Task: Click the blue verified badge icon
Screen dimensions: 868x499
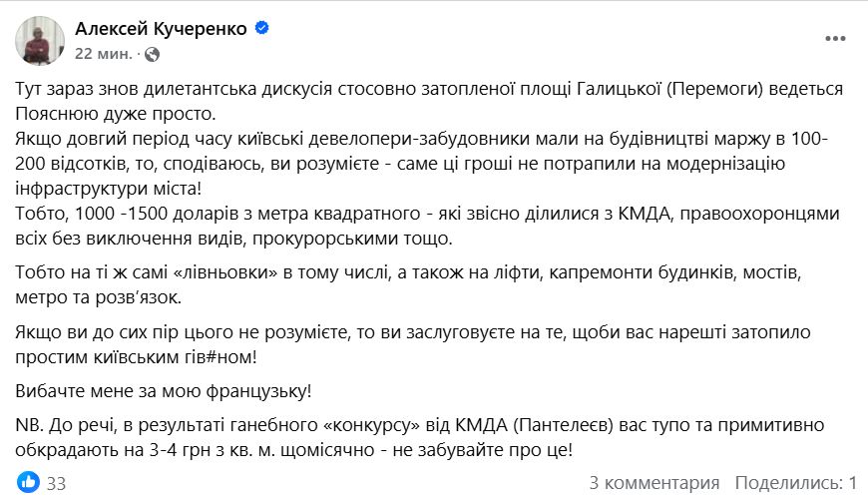Action: click(x=262, y=29)
